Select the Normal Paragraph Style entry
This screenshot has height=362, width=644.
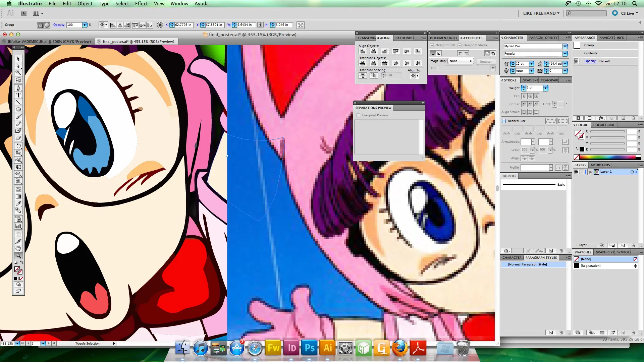(533, 264)
